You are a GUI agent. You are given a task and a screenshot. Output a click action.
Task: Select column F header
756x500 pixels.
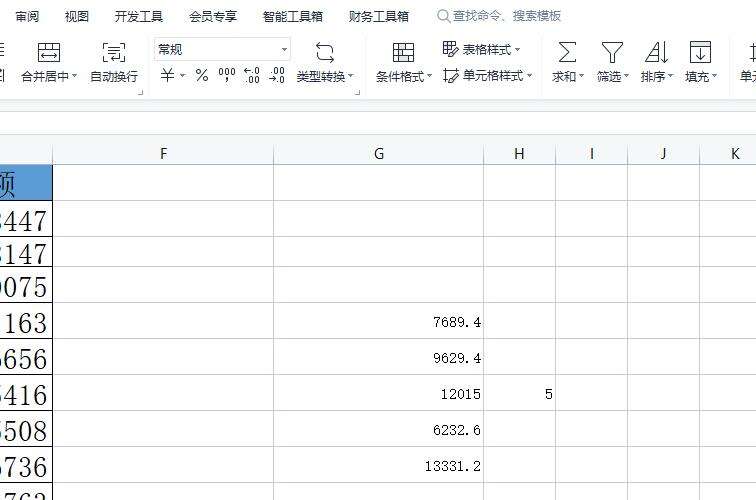coord(163,154)
